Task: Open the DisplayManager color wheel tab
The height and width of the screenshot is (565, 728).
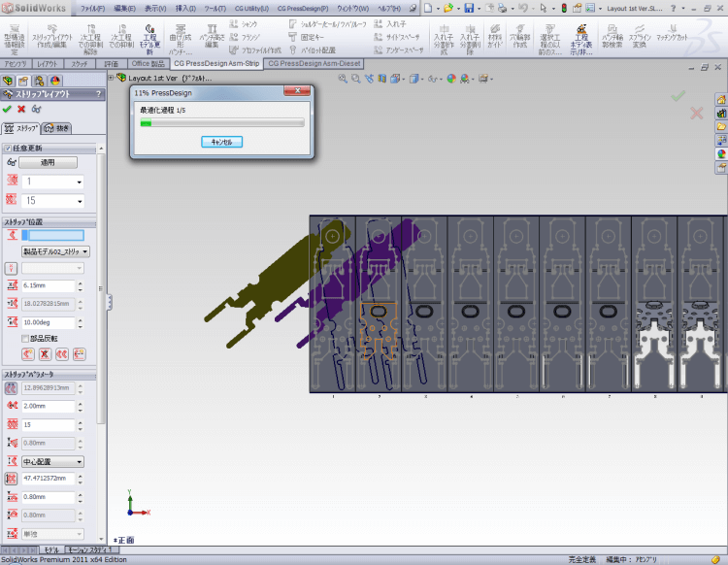Action: pos(54,82)
